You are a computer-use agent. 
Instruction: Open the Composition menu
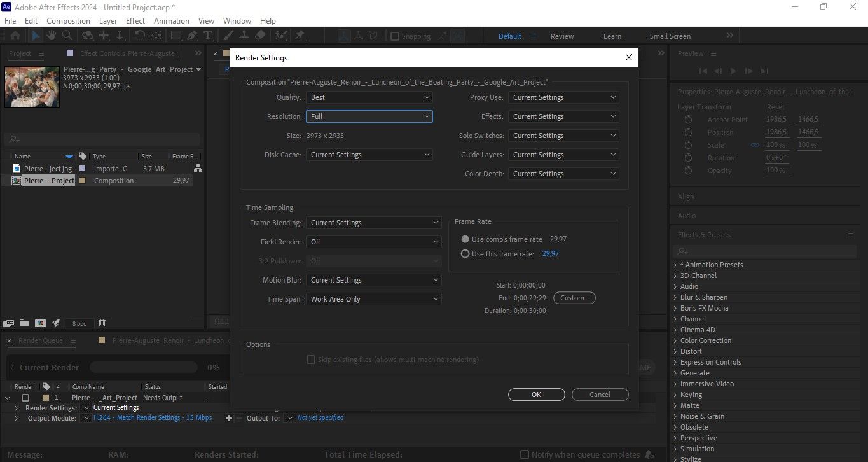click(x=68, y=20)
